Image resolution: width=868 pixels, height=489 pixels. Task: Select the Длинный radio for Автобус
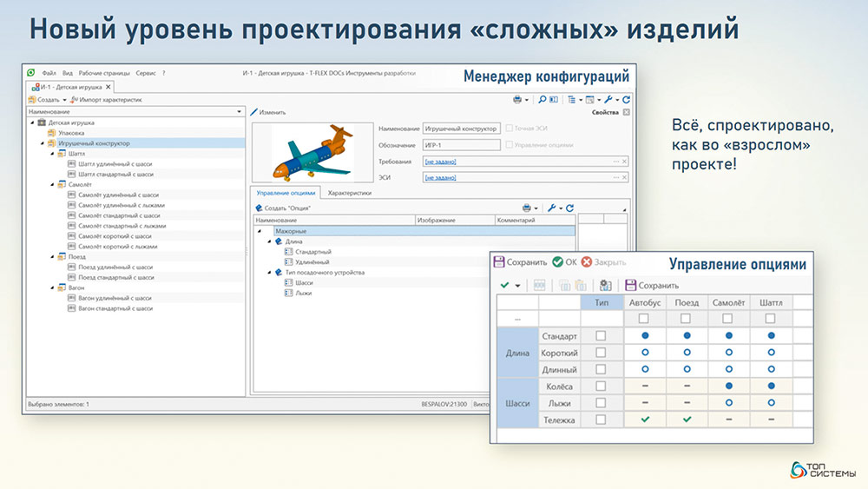click(x=645, y=369)
